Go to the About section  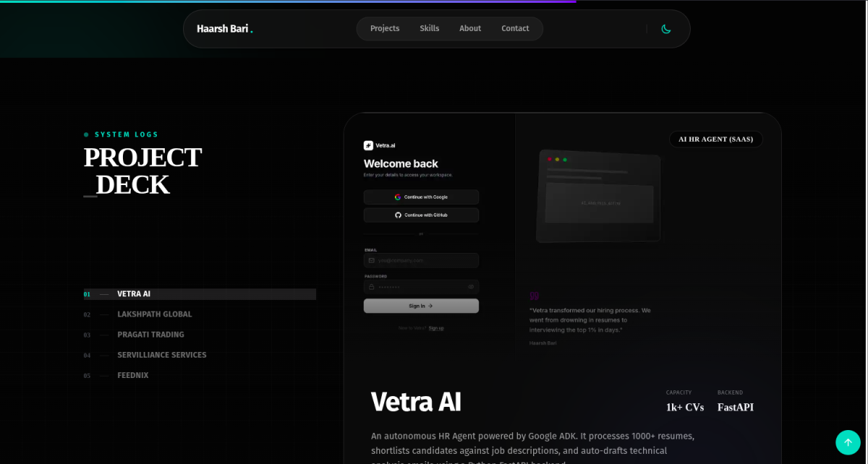470,29
